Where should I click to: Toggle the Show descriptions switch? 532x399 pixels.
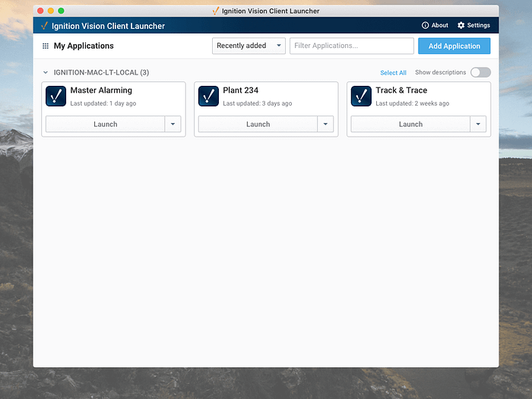point(480,72)
